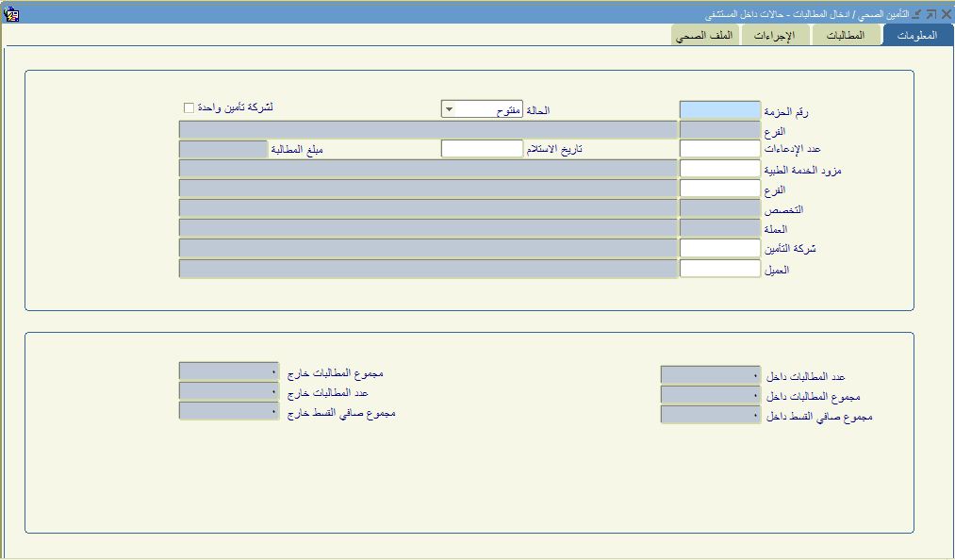
Task: Switch to the المطالبات tab
Action: pyautogui.click(x=845, y=36)
